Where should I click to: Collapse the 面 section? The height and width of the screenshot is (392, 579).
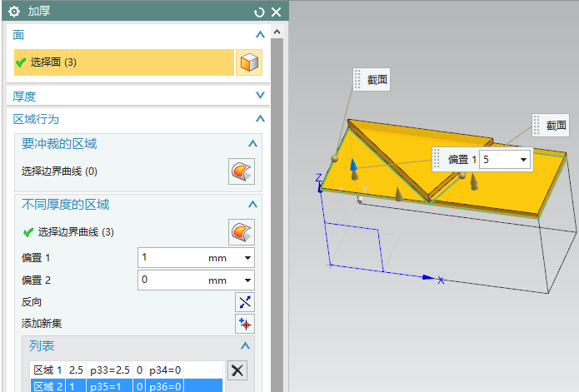pyautogui.click(x=260, y=35)
